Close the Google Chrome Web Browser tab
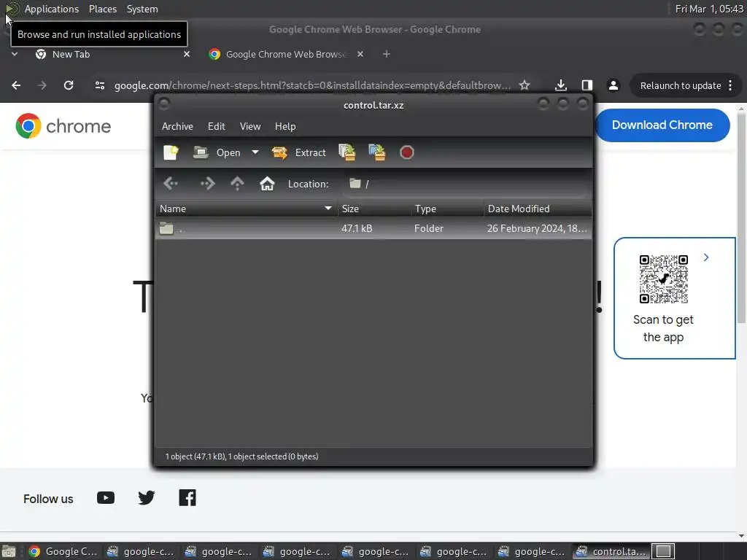747x560 pixels. [x=360, y=54]
